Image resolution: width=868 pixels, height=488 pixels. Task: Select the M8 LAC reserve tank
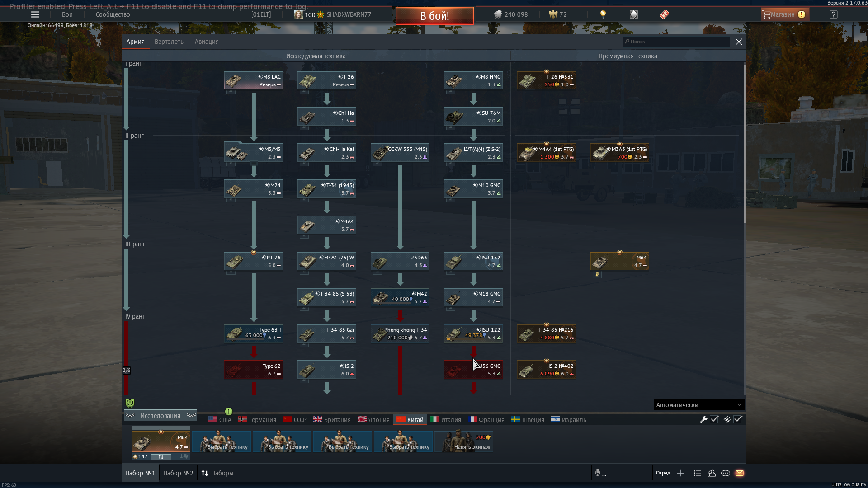(254, 80)
